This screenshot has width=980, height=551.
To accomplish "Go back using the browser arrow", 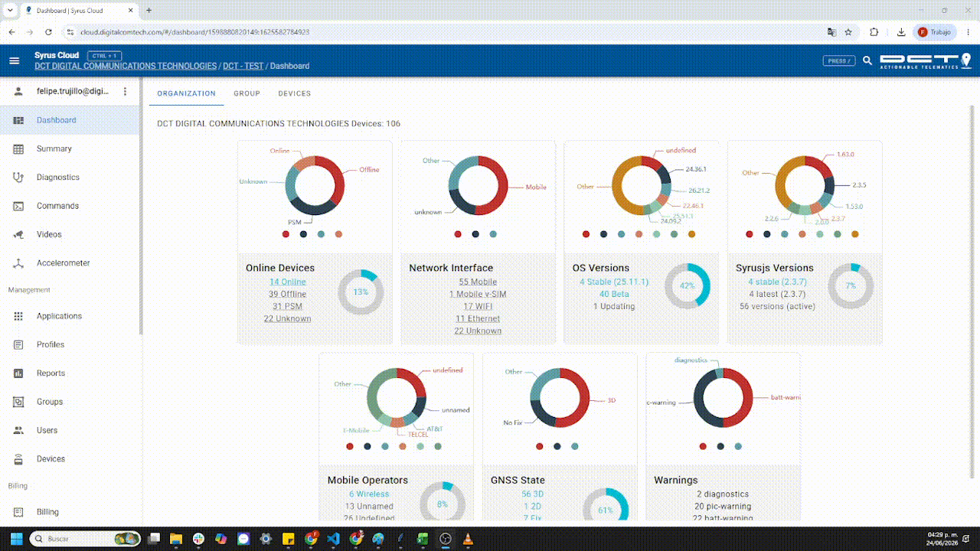I will click(x=11, y=32).
